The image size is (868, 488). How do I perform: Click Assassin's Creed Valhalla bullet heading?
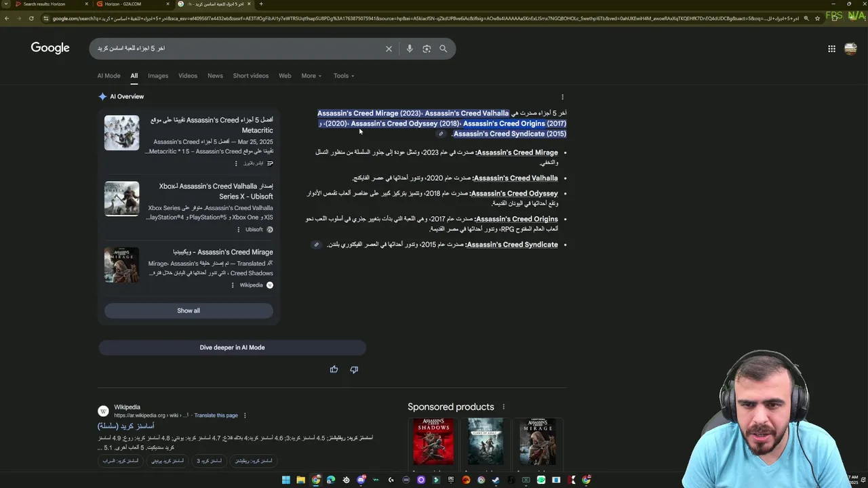pyautogui.click(x=515, y=178)
